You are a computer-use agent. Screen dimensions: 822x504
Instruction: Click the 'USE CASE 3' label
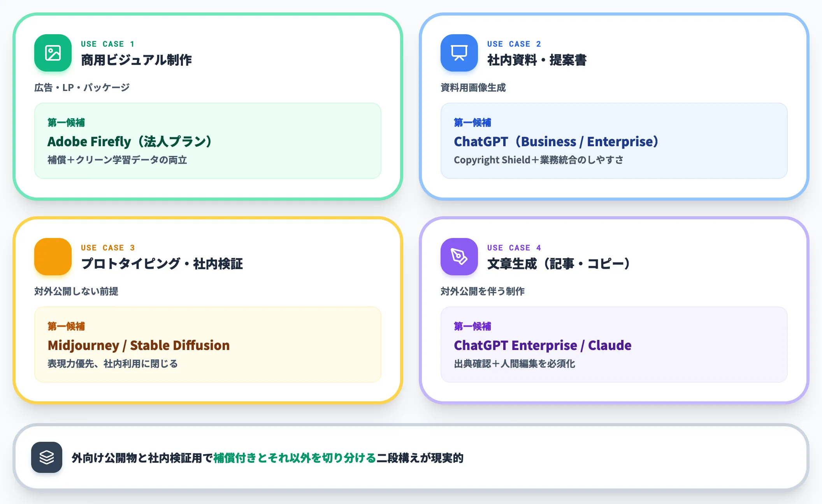[x=108, y=248]
